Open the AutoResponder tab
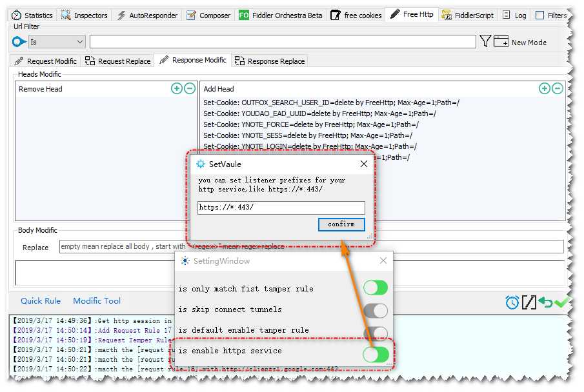 pos(148,15)
